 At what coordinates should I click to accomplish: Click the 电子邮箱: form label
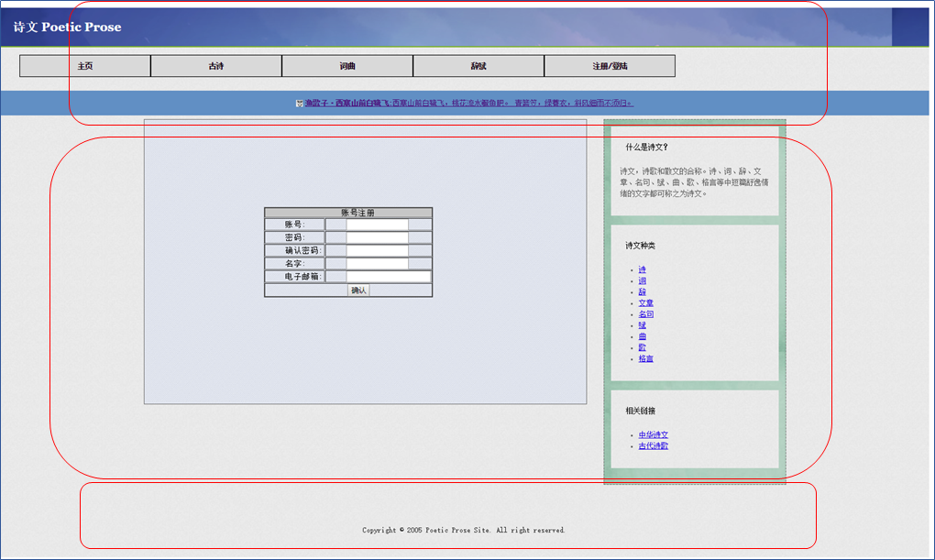pyautogui.click(x=302, y=277)
